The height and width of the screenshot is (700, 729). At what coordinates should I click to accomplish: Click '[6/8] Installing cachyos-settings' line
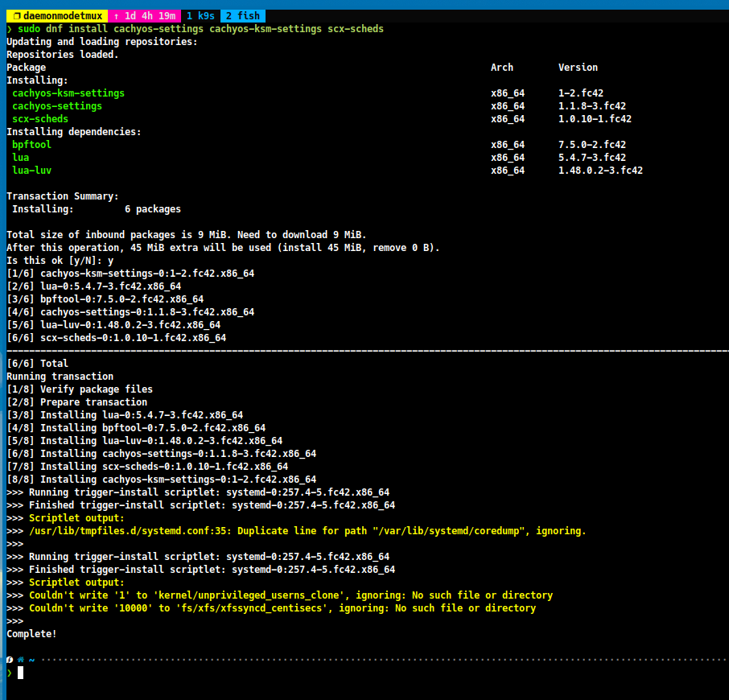tap(161, 454)
